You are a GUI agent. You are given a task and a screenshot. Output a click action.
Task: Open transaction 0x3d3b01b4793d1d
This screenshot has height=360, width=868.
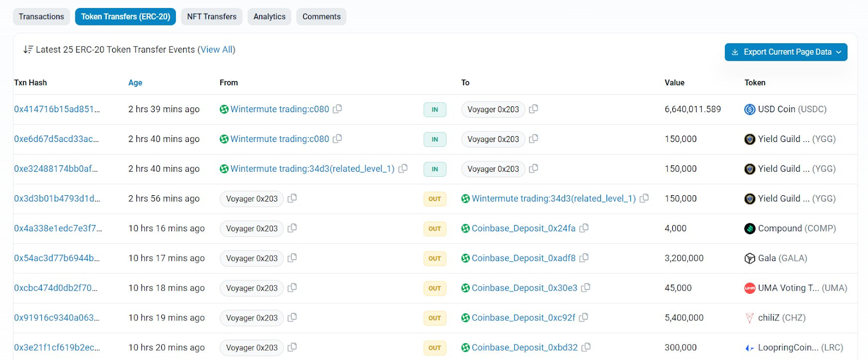pyautogui.click(x=57, y=198)
